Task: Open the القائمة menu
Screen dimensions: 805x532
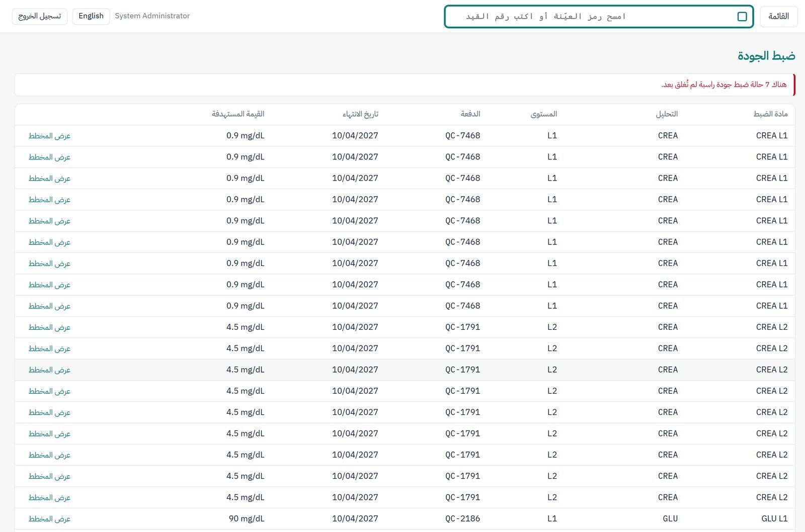Action: coord(778,17)
